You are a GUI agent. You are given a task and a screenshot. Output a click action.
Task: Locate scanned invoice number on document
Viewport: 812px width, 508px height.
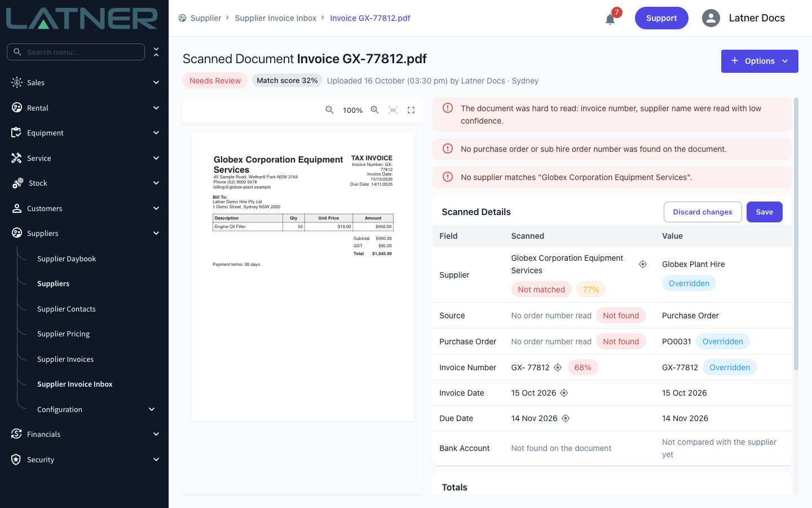558,367
